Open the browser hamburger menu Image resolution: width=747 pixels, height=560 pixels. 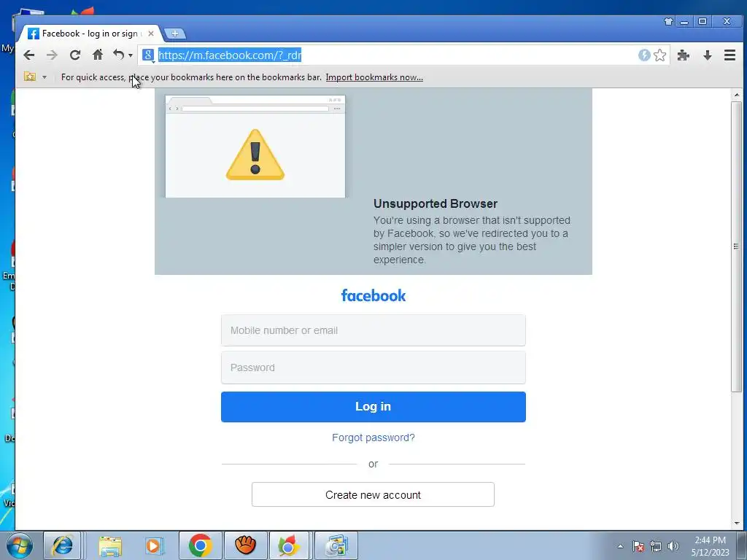pos(729,55)
